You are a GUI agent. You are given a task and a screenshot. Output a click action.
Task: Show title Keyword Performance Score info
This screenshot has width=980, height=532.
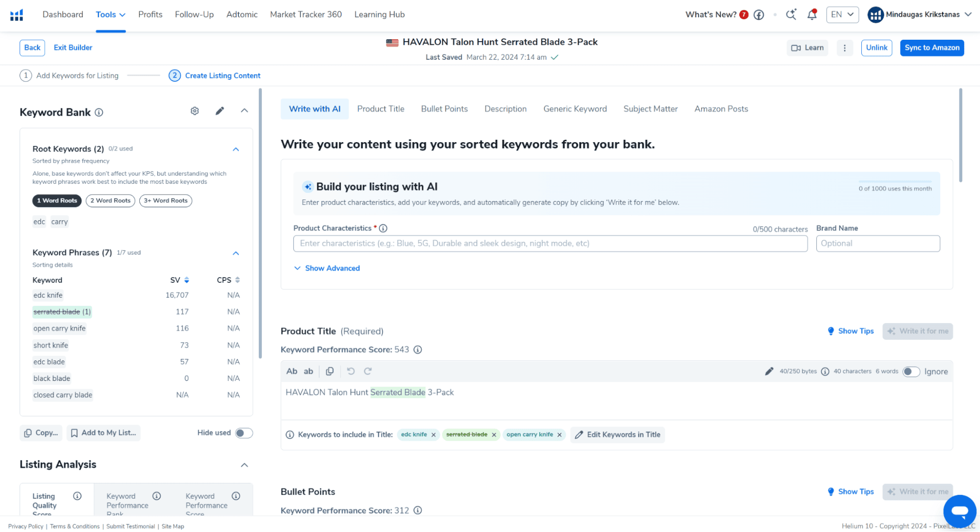click(x=418, y=350)
